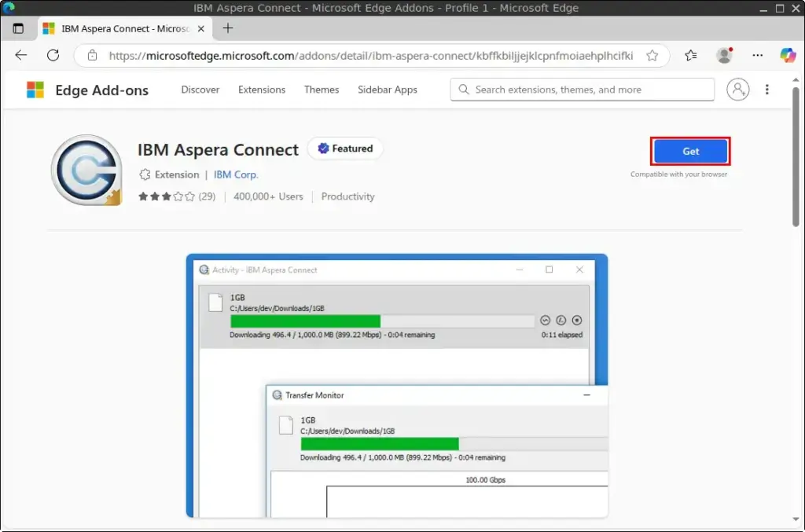Open the browser profile avatar

click(x=724, y=56)
